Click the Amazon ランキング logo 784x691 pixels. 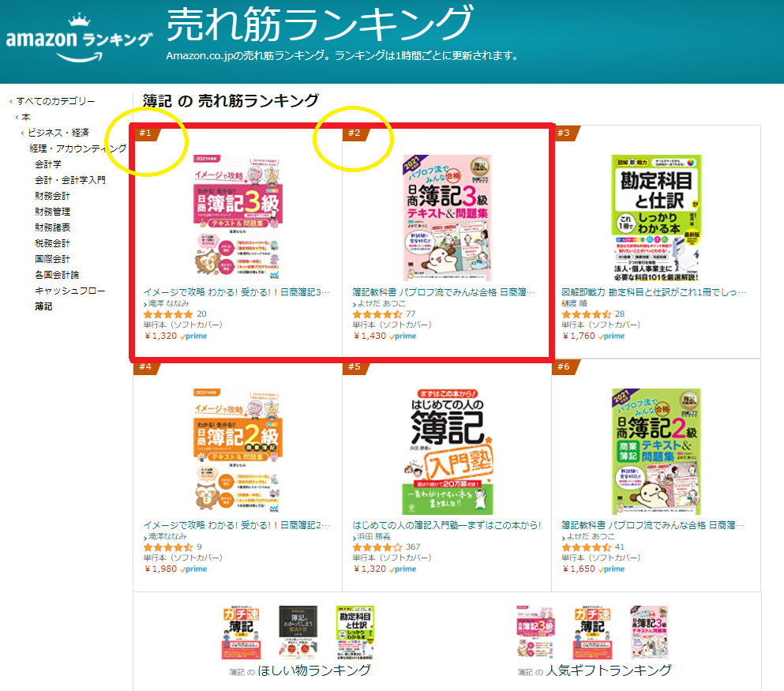[78, 39]
